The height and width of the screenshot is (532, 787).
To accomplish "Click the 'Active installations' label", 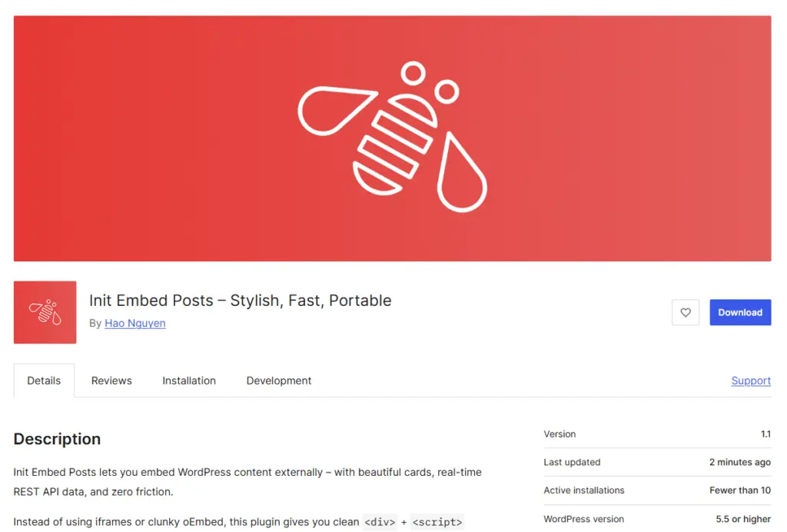I will point(584,490).
